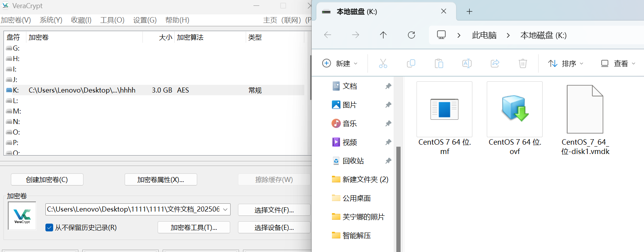Open a new Explorer tab with plus
The image size is (644, 252).
(469, 11)
